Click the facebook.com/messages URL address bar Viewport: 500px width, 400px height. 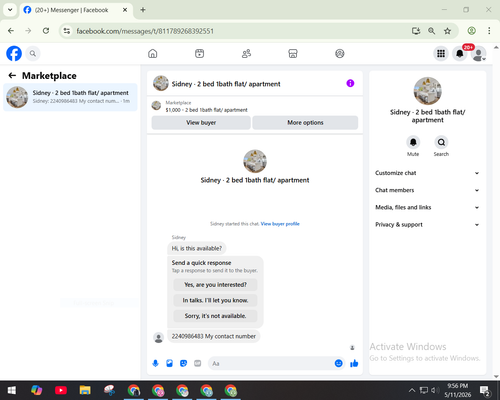tap(145, 31)
